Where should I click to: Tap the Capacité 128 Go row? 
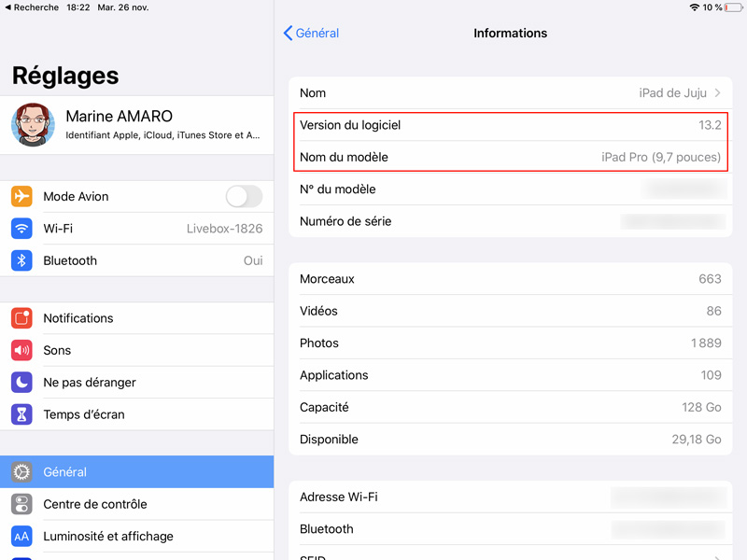[x=510, y=407]
